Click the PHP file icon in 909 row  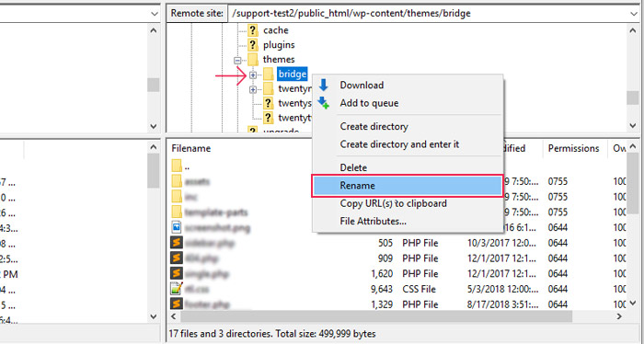(177, 258)
